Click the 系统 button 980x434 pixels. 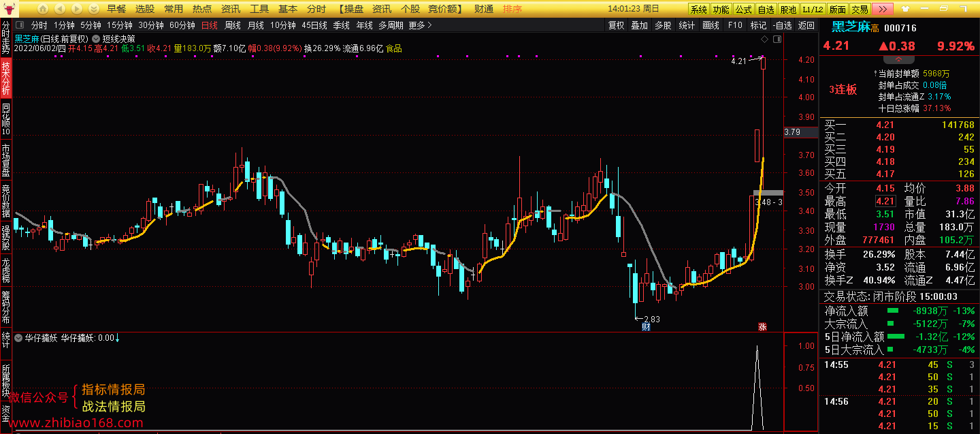[x=699, y=10]
